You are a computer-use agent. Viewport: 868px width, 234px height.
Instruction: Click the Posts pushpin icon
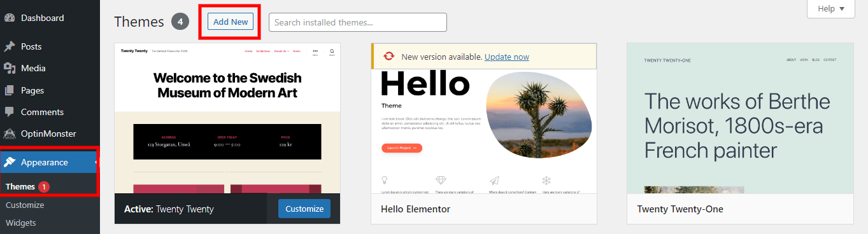click(x=10, y=46)
